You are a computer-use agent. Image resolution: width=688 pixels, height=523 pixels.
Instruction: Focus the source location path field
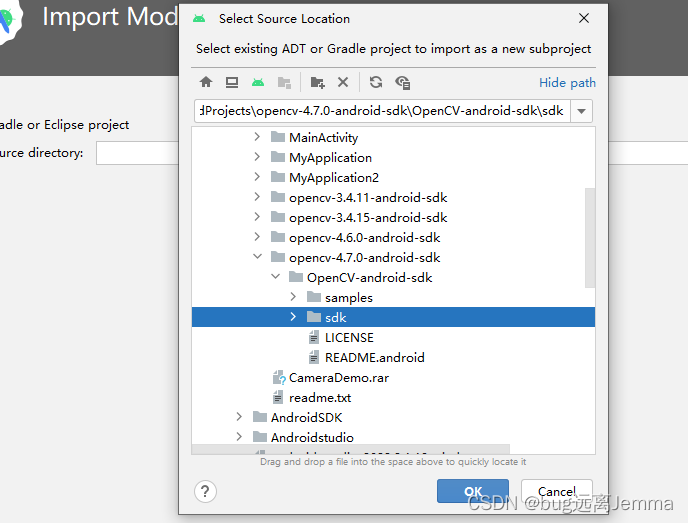click(382, 111)
